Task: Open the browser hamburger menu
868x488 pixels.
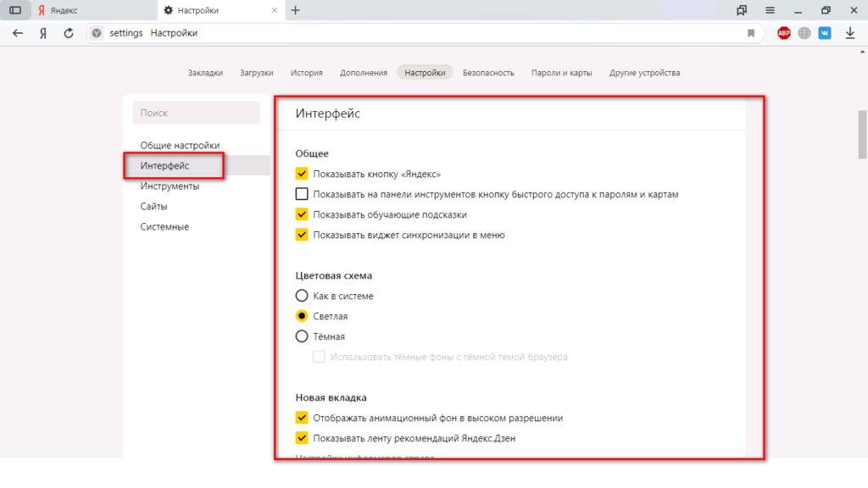Action: click(x=770, y=10)
